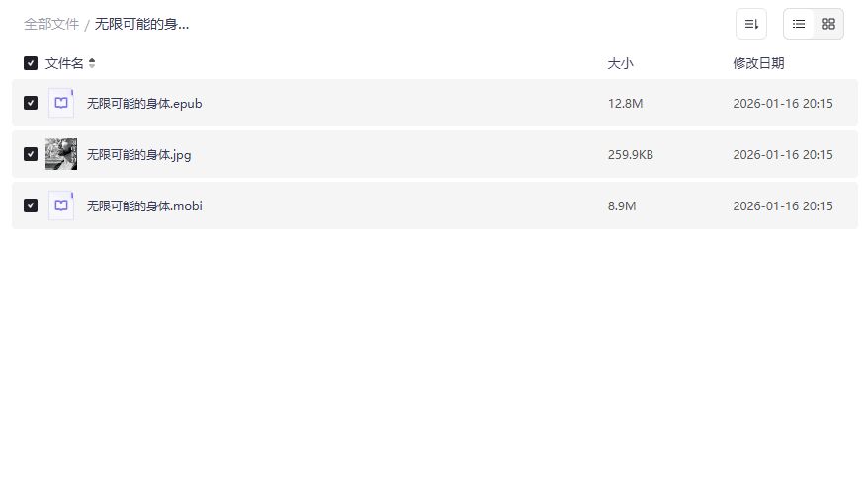Click the 大小 column header
The height and width of the screenshot is (489, 868).
[620, 63]
